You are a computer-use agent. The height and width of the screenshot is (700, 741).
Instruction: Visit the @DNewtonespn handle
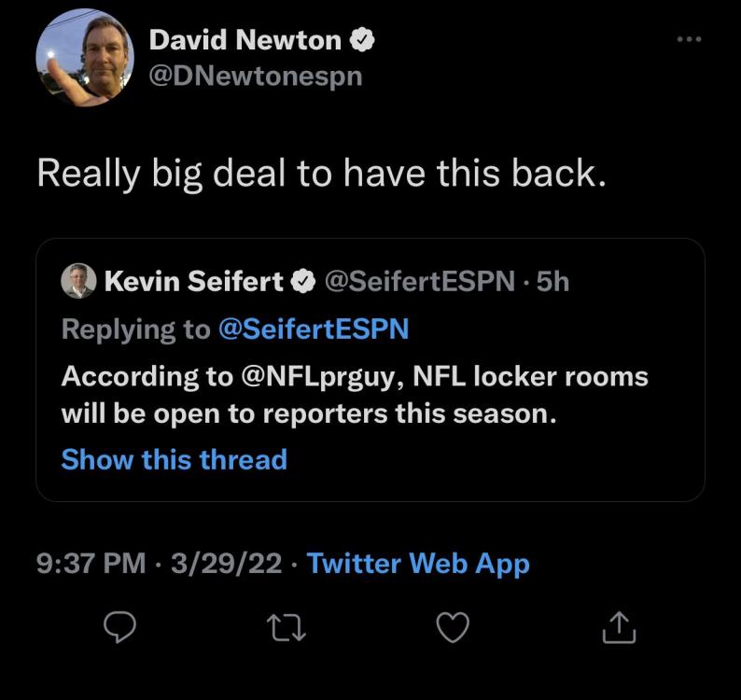pos(256,76)
